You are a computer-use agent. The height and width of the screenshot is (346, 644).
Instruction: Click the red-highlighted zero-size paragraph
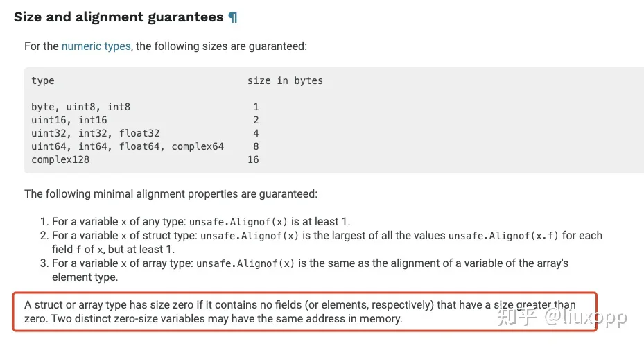[x=304, y=311]
